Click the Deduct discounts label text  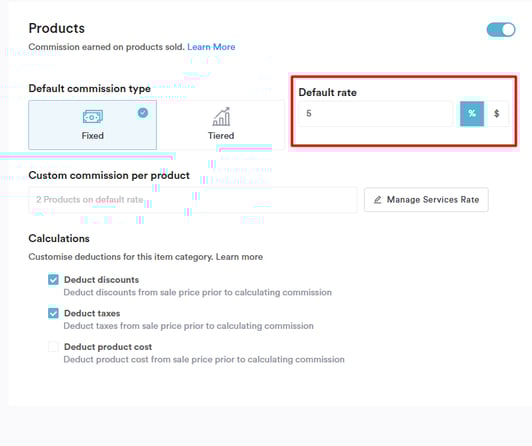click(x=101, y=280)
